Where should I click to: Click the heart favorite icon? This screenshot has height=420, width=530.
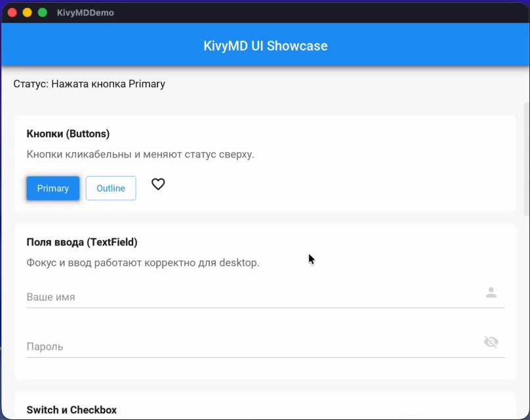pos(158,184)
